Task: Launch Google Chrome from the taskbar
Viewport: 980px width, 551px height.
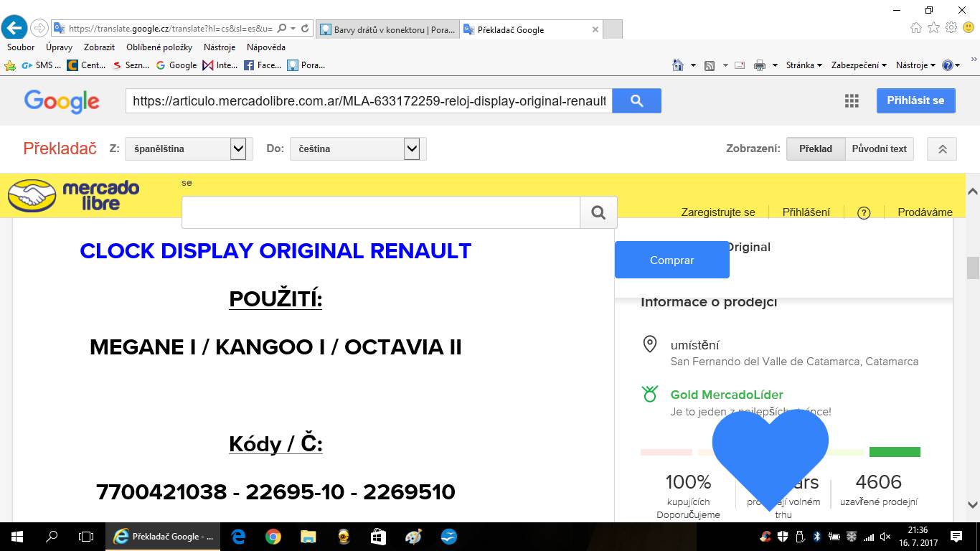Action: pos(273,536)
